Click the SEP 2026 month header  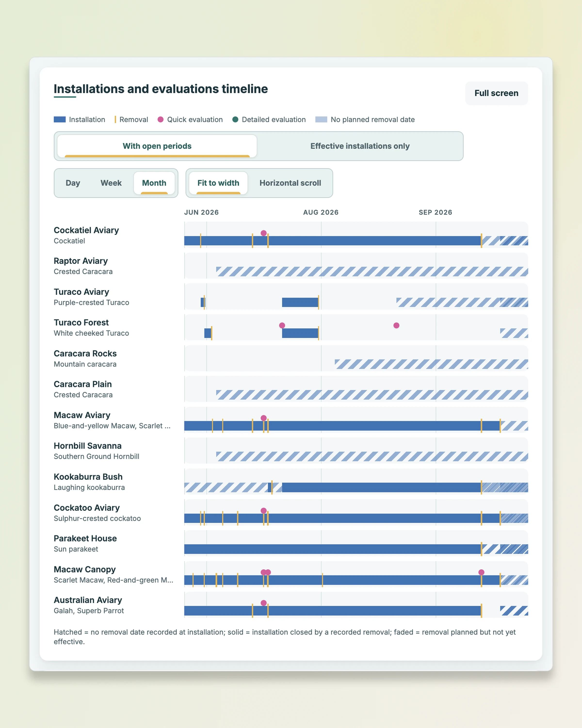tap(435, 212)
